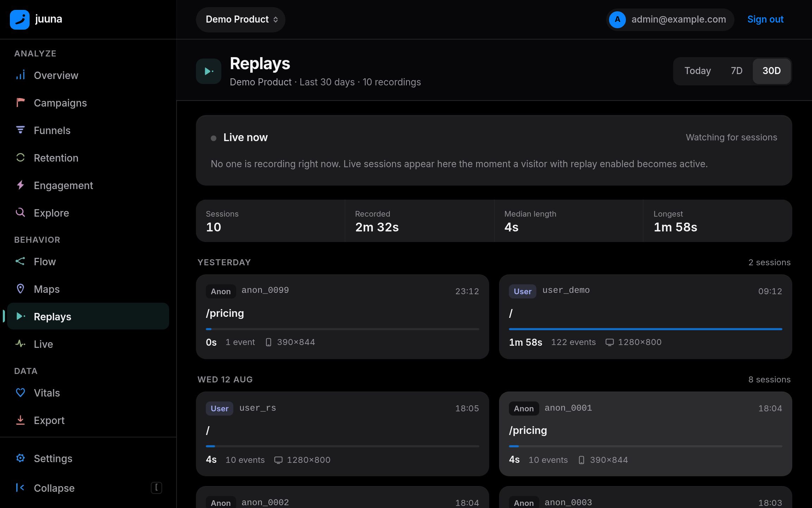The width and height of the screenshot is (812, 508).
Task: Click the '[' keyboard shortcut badge
Action: click(x=156, y=488)
